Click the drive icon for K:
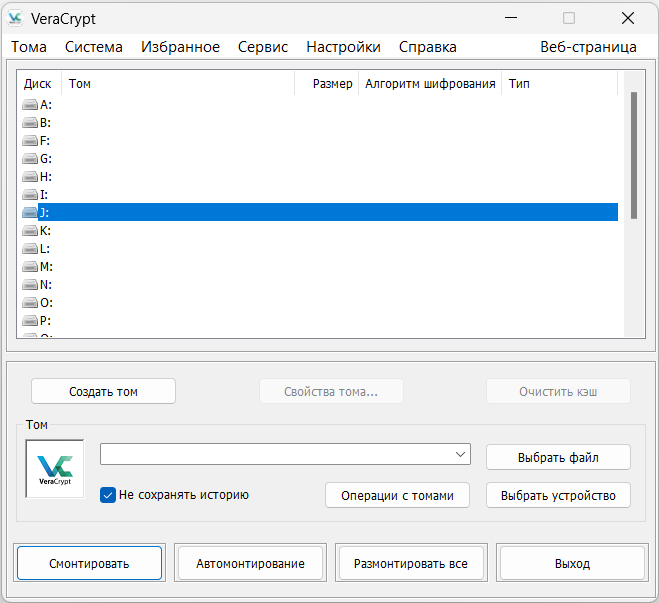The width and height of the screenshot is (659, 603). (x=30, y=231)
